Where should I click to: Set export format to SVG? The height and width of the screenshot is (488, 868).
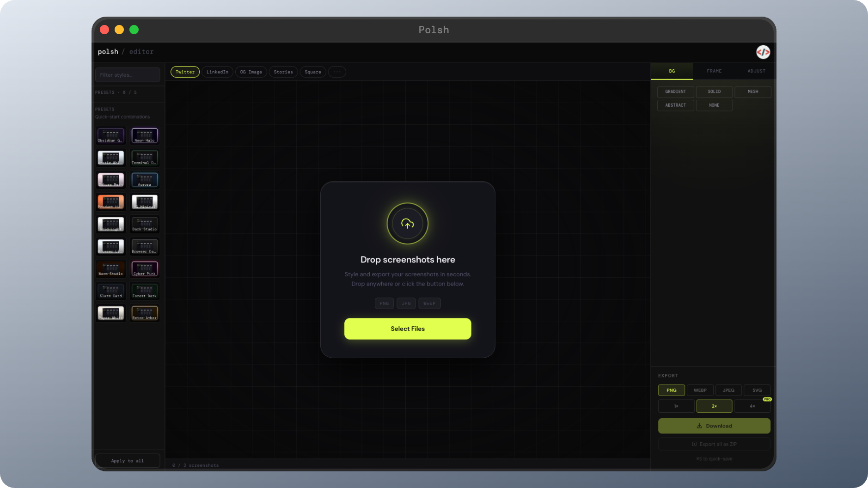(x=757, y=390)
